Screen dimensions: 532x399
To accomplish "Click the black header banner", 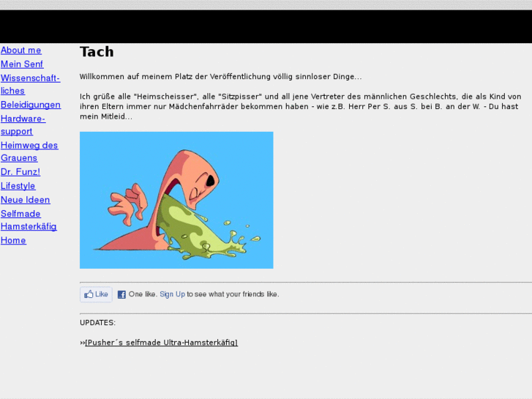I will coord(266,26).
